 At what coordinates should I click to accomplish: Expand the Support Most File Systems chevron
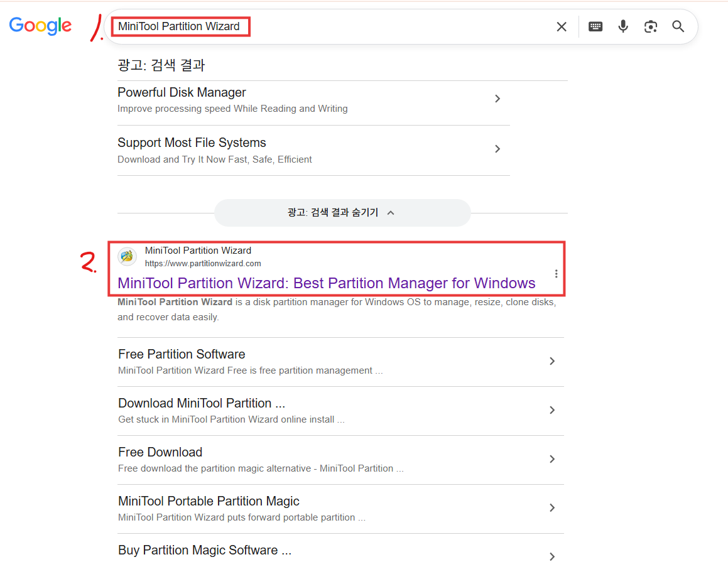497,148
